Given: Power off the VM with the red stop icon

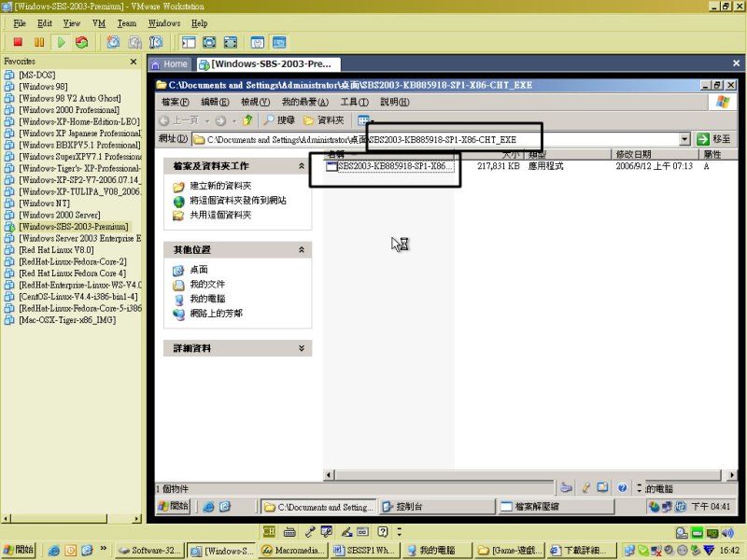Looking at the screenshot, I should 18,42.
